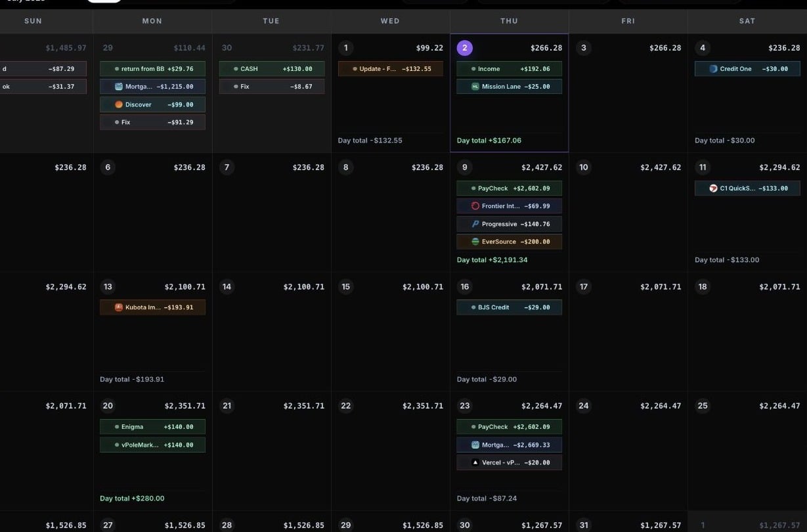807x532 pixels.
Task: Select day 4 number badge
Action: point(703,48)
